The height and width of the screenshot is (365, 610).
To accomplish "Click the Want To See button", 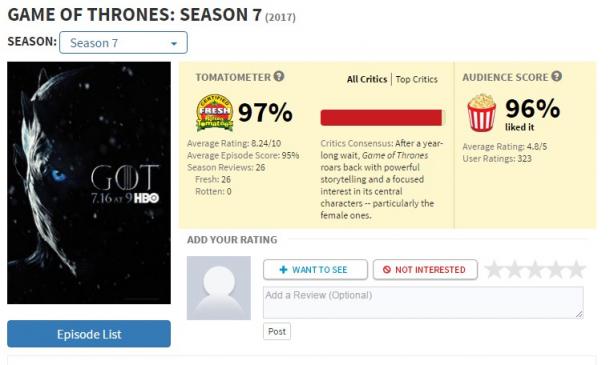I will click(315, 269).
